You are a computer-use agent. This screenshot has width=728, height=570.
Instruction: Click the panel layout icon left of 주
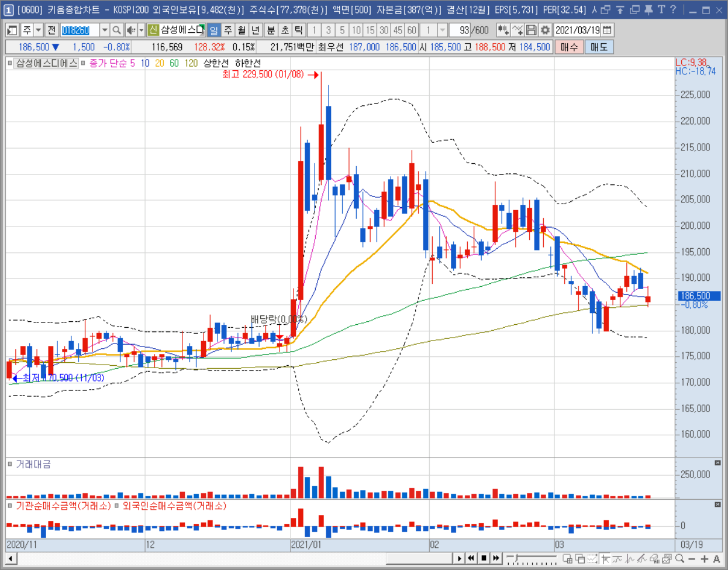coord(12,30)
